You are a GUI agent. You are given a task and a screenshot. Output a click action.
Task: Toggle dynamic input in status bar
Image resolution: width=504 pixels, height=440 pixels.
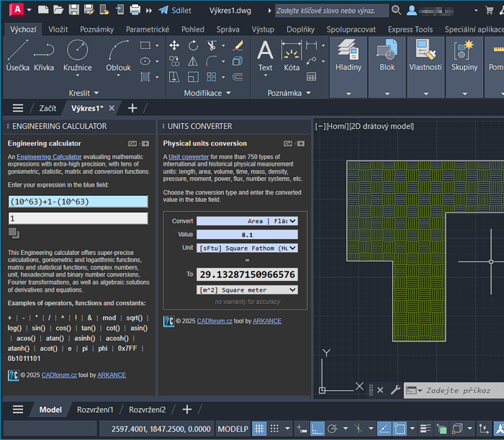pos(301,428)
